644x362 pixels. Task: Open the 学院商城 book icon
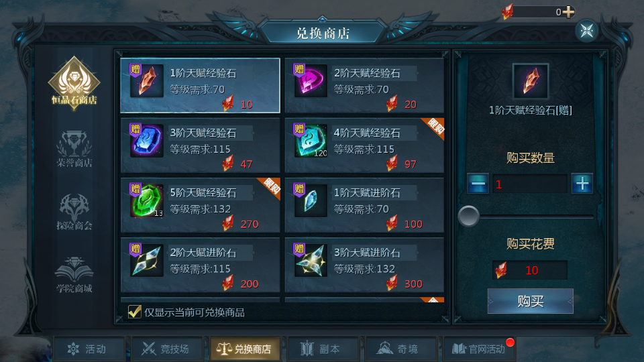coord(74,274)
